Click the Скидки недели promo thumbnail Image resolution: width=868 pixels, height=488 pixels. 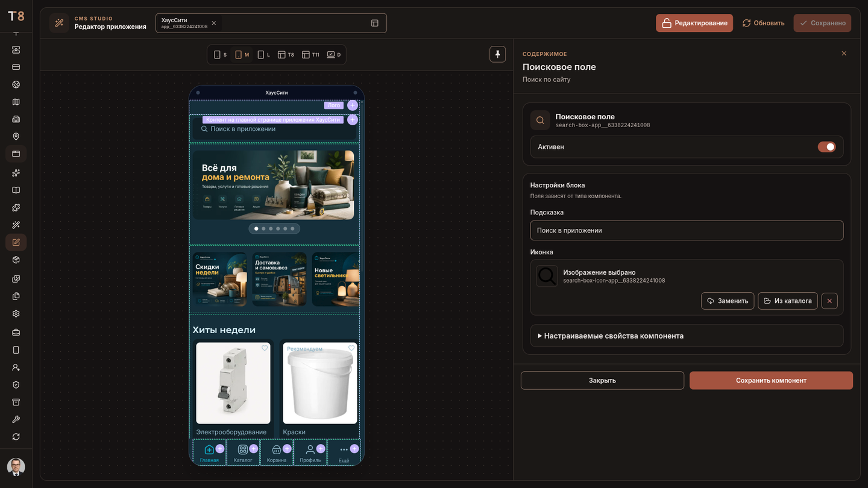[219, 279]
